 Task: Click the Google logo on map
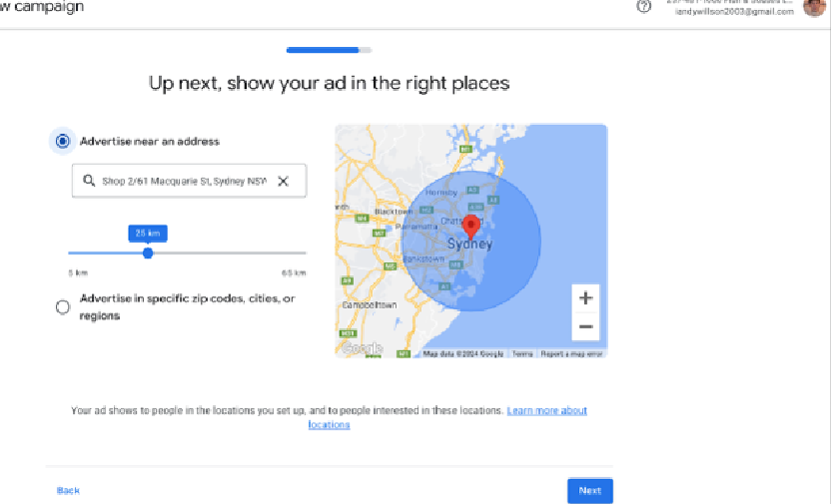[x=362, y=348]
